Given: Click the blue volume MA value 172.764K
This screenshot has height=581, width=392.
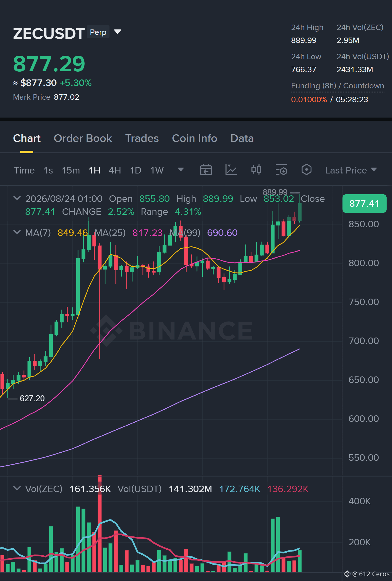Looking at the screenshot, I should click(240, 489).
